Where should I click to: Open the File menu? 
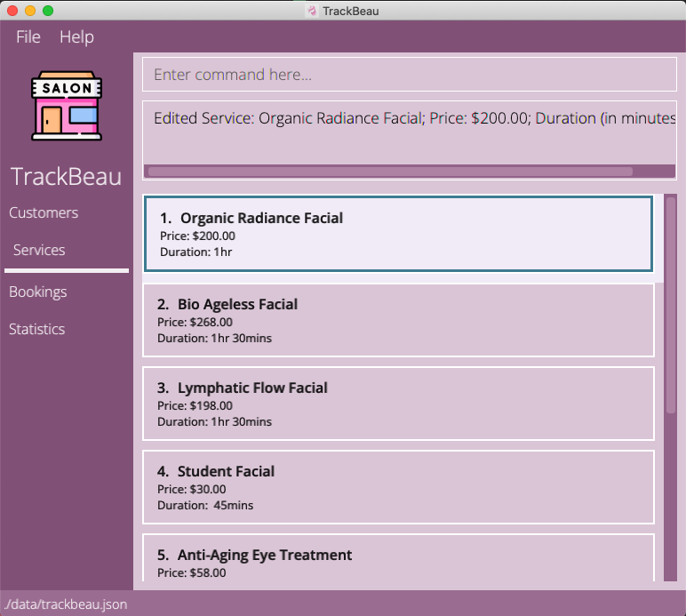[28, 36]
